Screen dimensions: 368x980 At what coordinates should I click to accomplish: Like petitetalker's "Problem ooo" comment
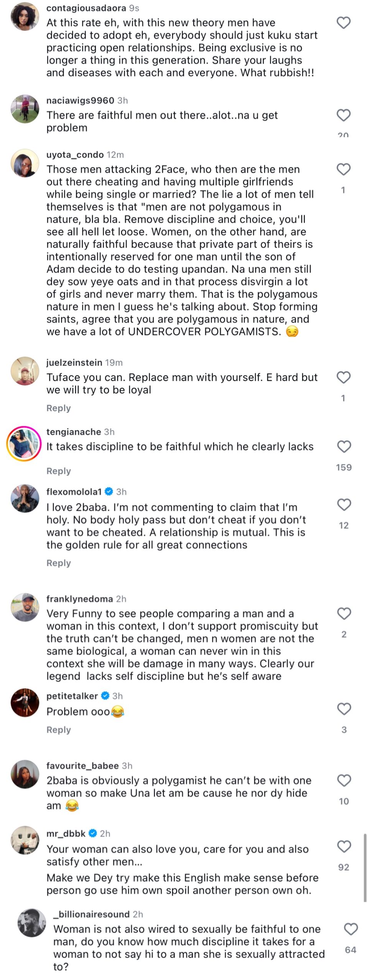[344, 709]
